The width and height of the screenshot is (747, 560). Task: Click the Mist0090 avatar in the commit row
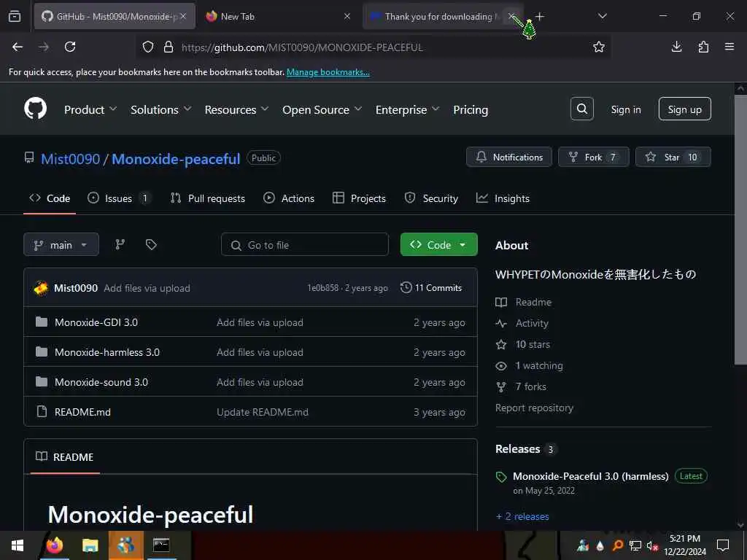pyautogui.click(x=41, y=287)
